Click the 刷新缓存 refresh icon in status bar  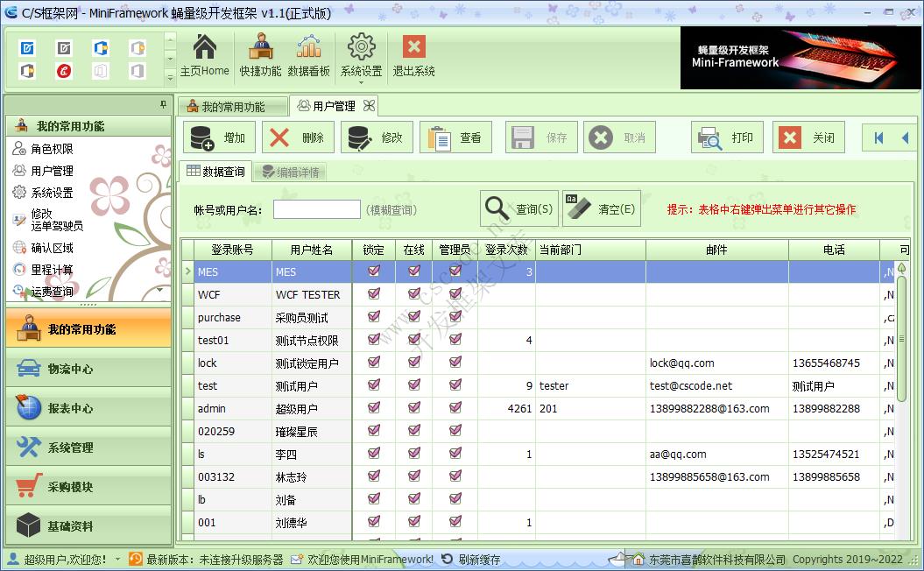pos(447,558)
